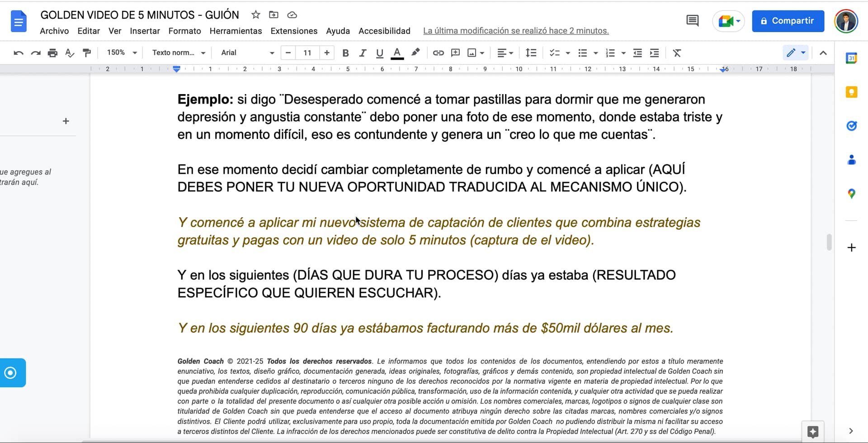The height and width of the screenshot is (443, 868).
Task: Open the comment history panel
Action: point(692,21)
